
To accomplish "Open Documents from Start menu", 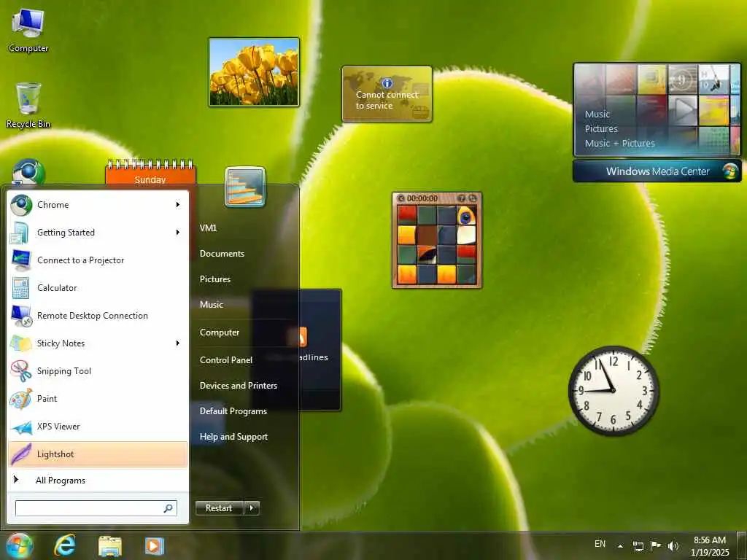I will [x=222, y=254].
